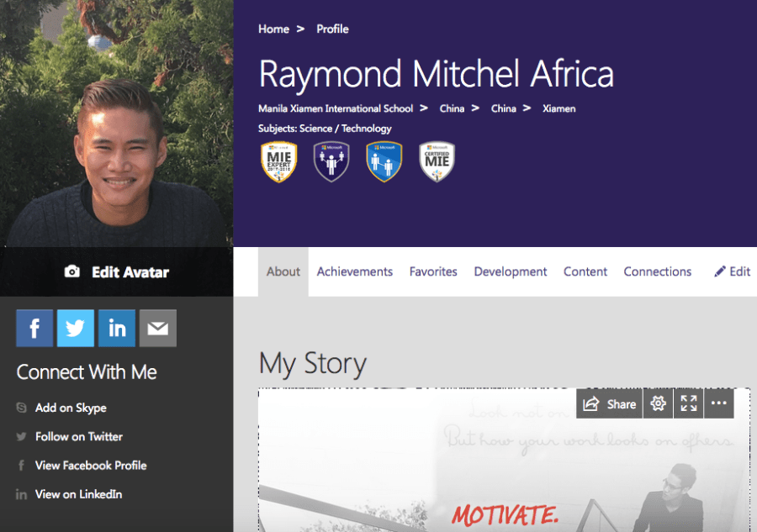Click the pencil Edit profile link
757x532 pixels.
pos(733,271)
